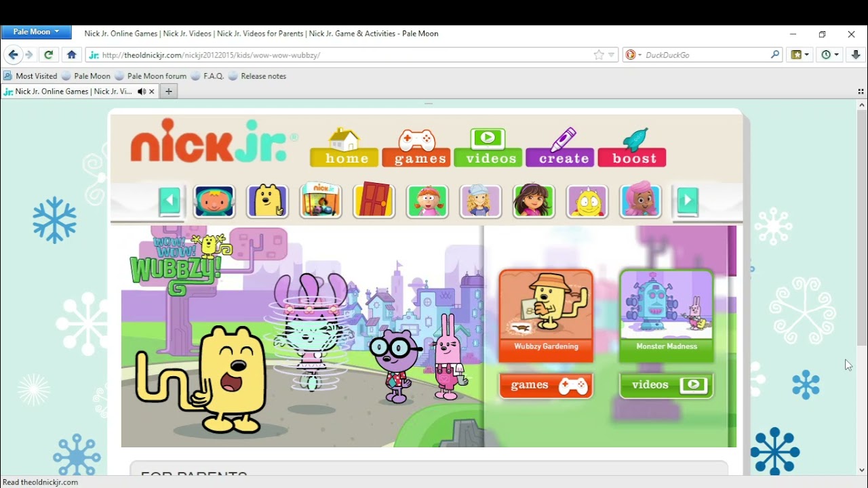
Task: Open the Monster Madness video
Action: click(x=667, y=316)
